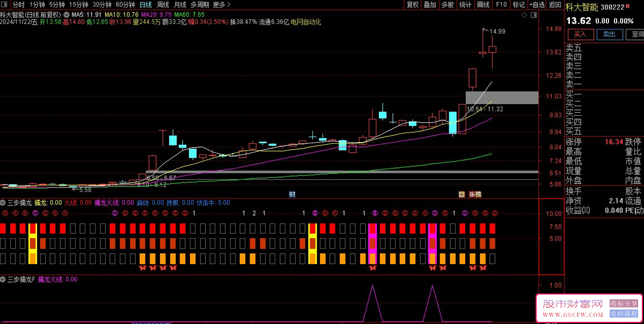Image resolution: width=644 pixels, height=324 pixels.
Task: Click the 额33.3亿 amount value
Action: (x=174, y=22)
